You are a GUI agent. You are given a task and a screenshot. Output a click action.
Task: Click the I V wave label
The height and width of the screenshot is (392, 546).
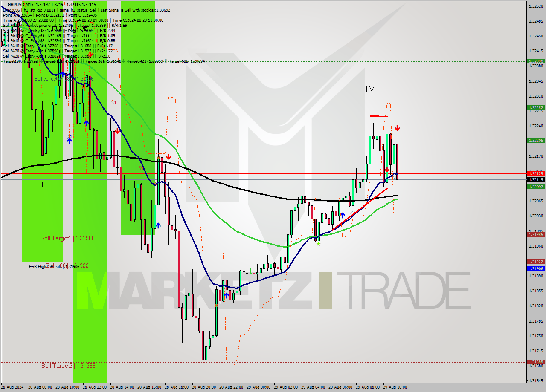coord(370,89)
